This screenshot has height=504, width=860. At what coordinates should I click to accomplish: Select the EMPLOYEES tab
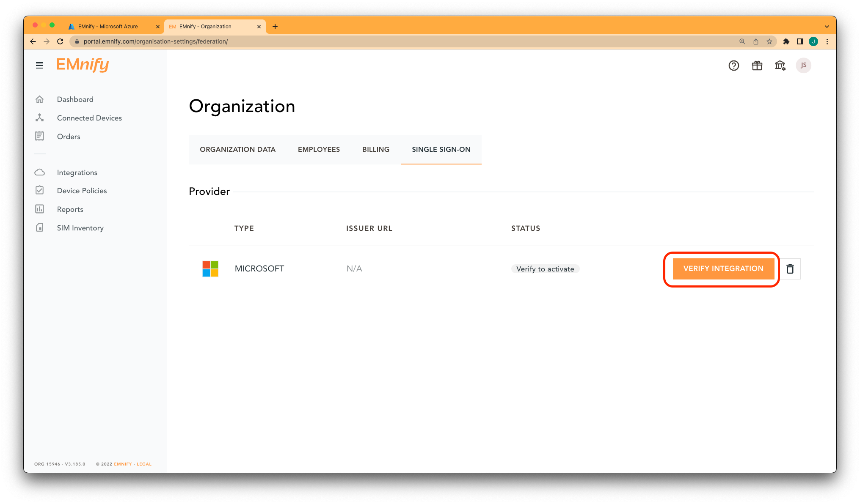318,149
